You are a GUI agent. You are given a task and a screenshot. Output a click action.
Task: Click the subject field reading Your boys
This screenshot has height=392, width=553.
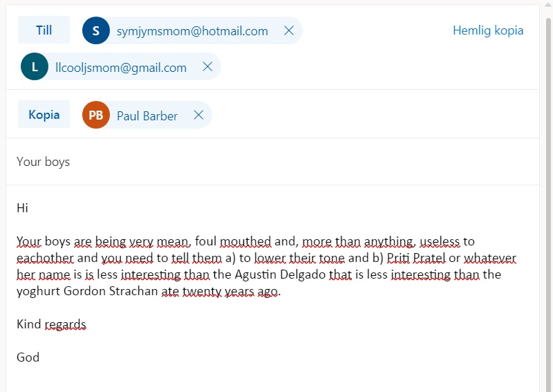pos(272,162)
